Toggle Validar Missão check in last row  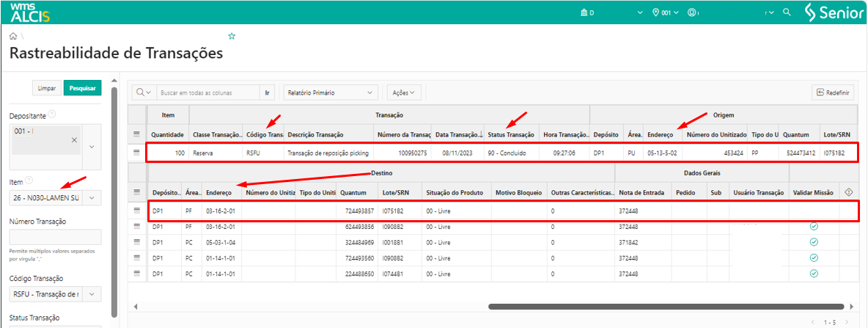[813, 273]
